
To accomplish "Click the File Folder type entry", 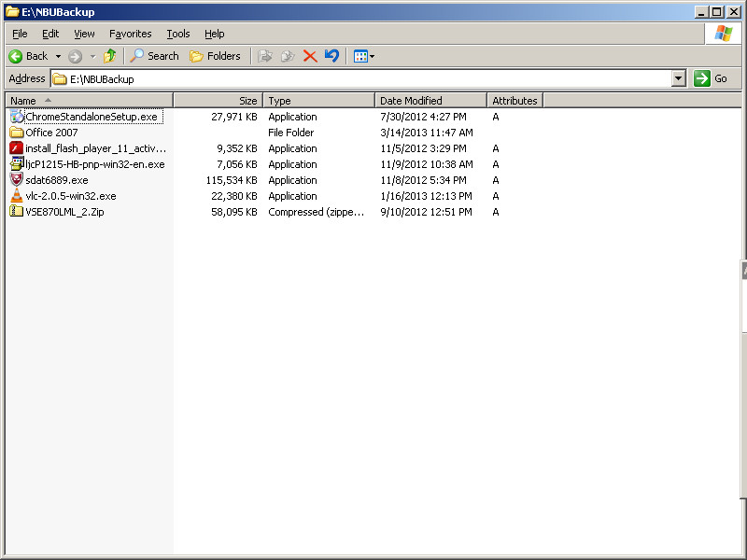I will pos(291,133).
